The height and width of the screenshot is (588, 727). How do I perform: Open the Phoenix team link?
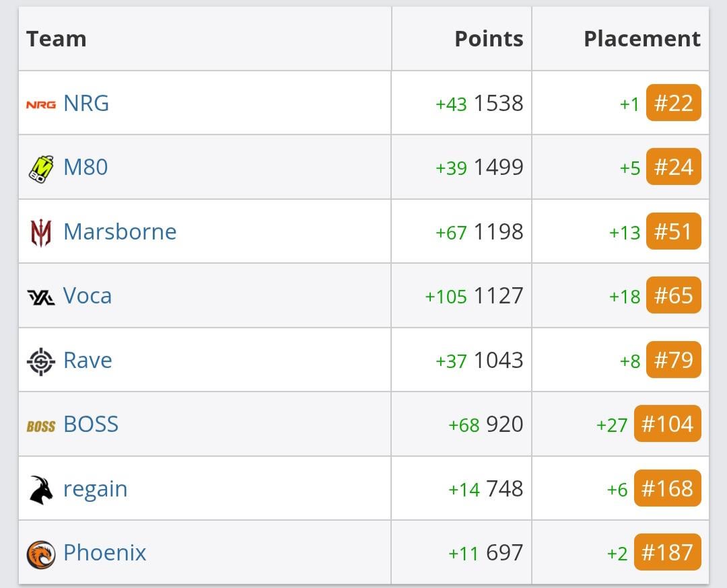point(104,553)
